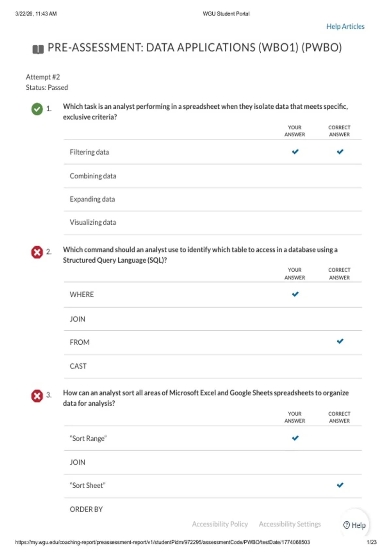This screenshot has width=392, height=556.
Task: Click the green correct icon for question 1
Action: [x=37, y=109]
